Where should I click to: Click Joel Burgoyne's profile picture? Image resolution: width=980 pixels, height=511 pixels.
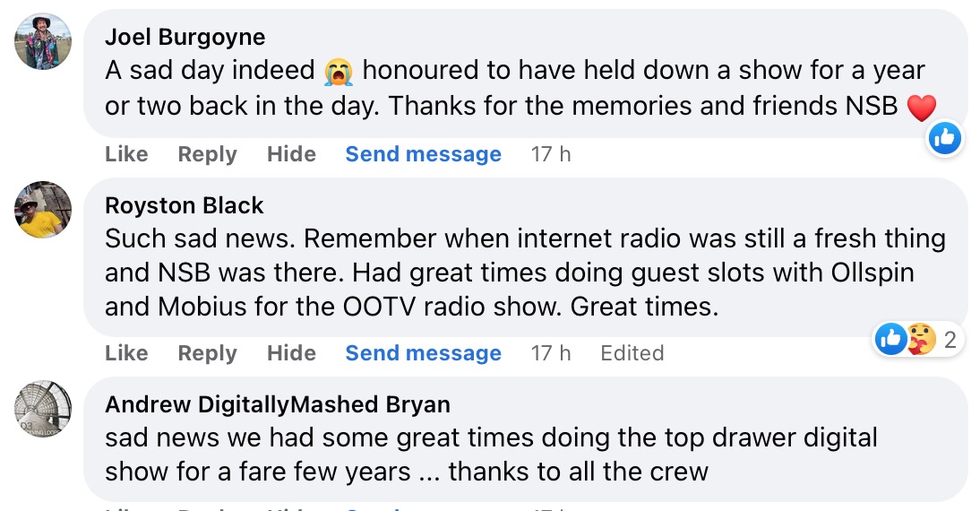point(43,40)
